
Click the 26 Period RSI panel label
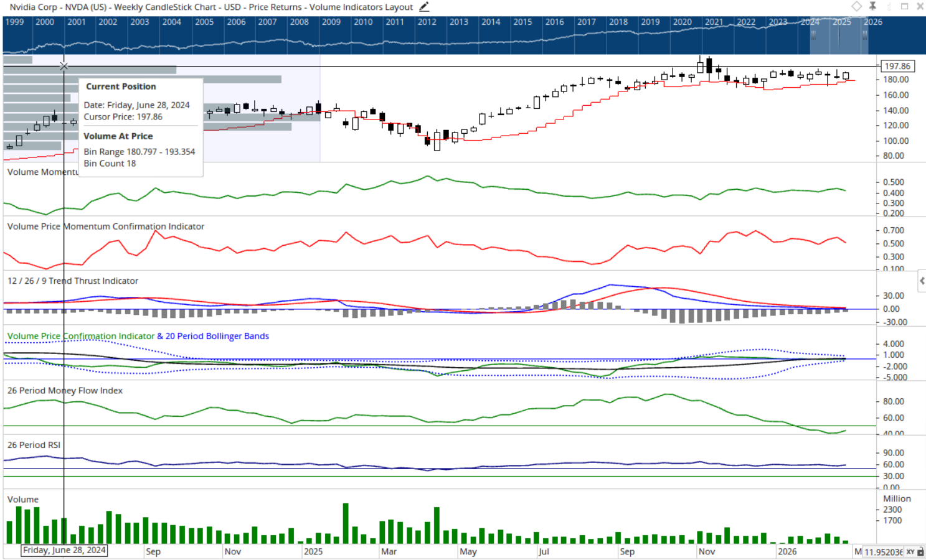pos(34,445)
